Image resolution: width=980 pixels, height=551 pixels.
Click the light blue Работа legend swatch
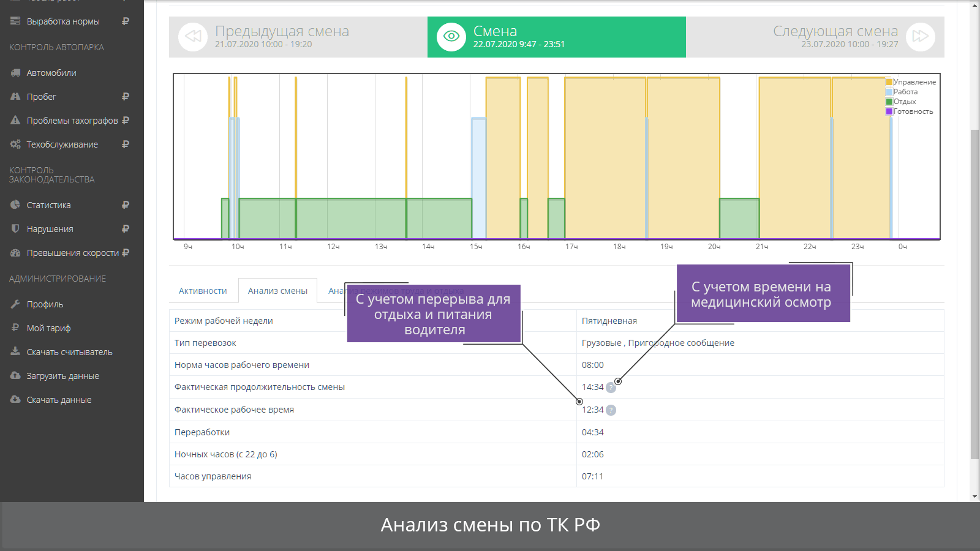[889, 92]
